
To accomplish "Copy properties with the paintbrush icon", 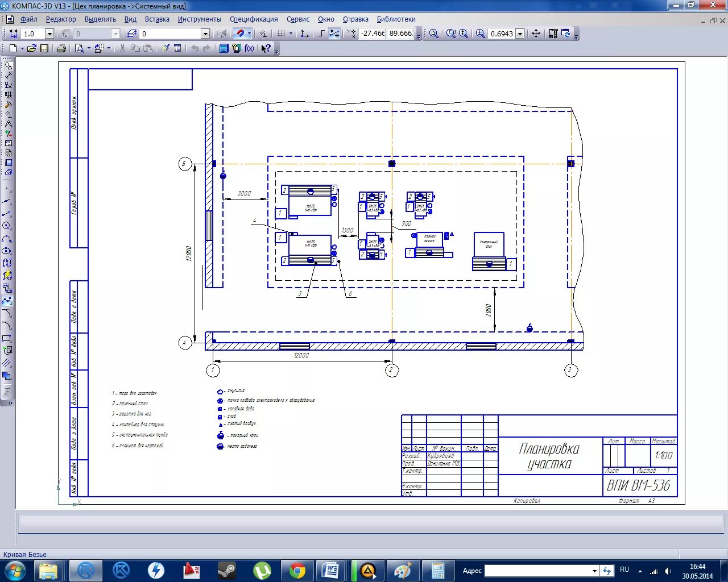I will coord(165,49).
